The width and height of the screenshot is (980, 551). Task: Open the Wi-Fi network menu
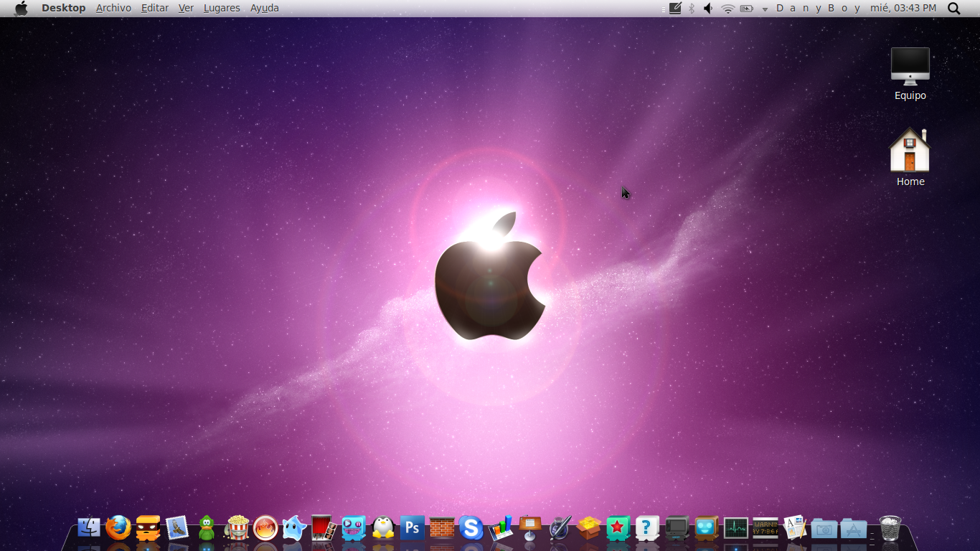(x=728, y=8)
